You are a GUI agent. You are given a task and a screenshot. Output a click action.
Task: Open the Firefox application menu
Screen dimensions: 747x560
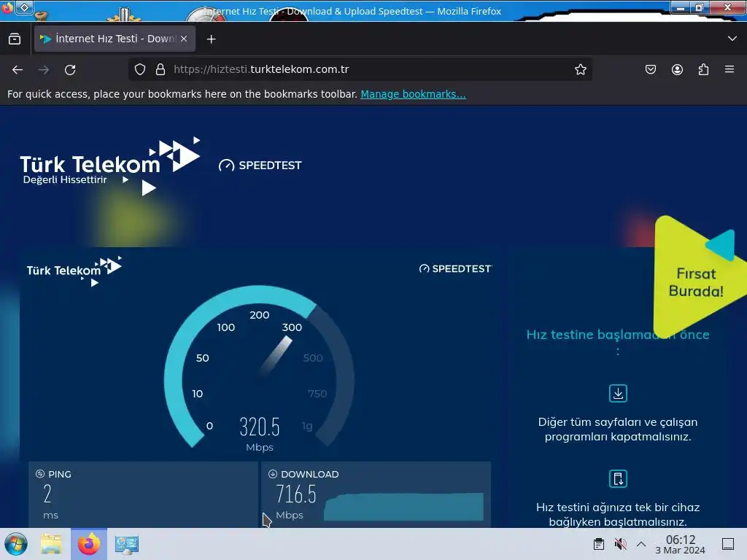pyautogui.click(x=729, y=69)
